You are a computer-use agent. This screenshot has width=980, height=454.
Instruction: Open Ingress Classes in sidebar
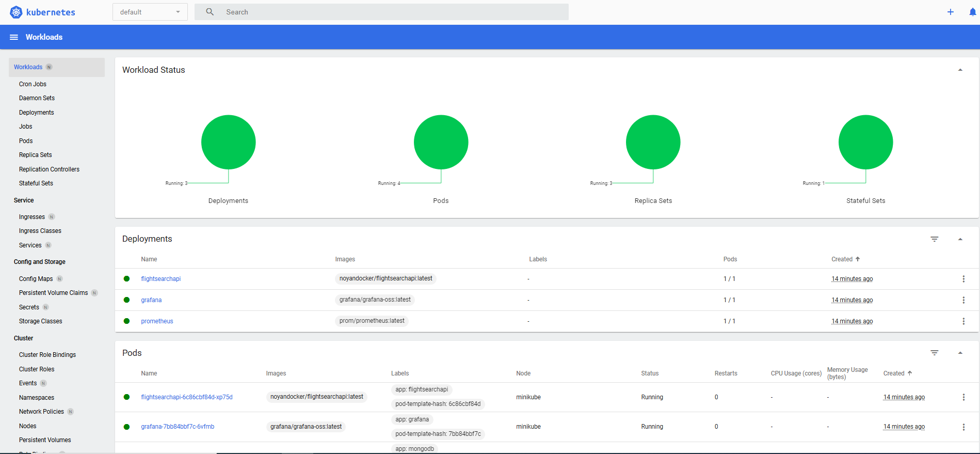[x=40, y=231]
